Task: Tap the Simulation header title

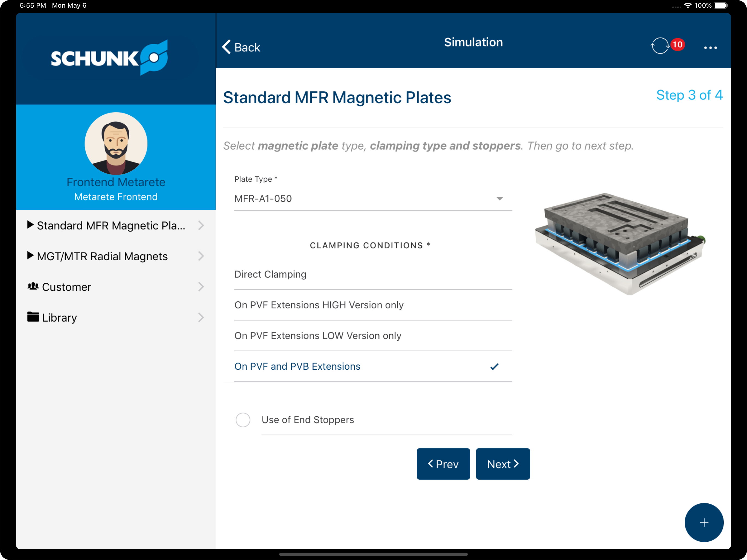Action: [x=473, y=42]
